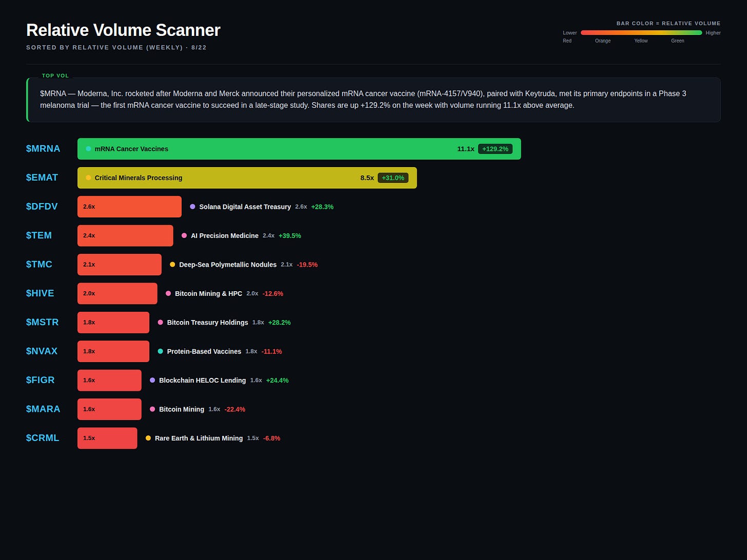Click the red volume bar for $HIVE
Viewport: 747px width, 560px height.
(x=117, y=293)
